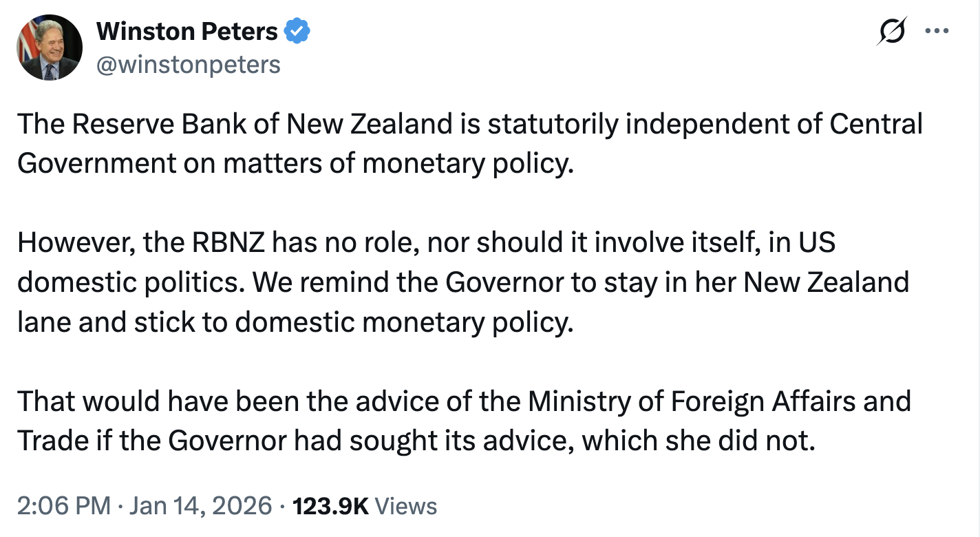
Task: Click the 123.9K view count
Action: [x=331, y=507]
